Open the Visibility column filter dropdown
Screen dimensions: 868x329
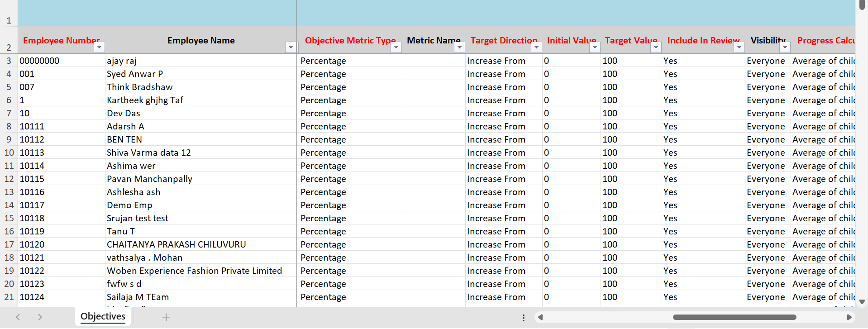[785, 48]
